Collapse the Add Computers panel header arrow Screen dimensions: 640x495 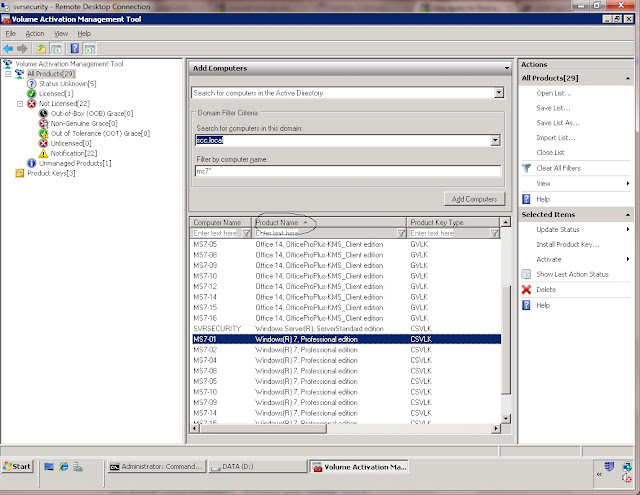(507, 68)
